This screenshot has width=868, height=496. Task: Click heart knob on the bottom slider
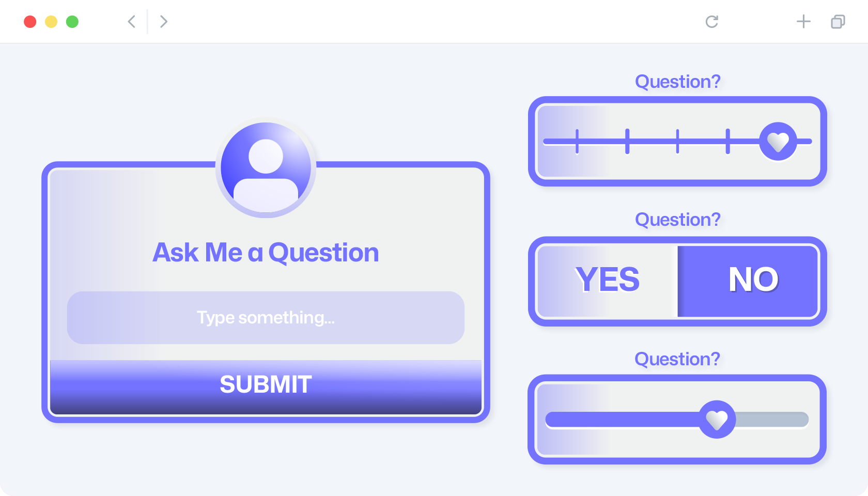(x=717, y=420)
